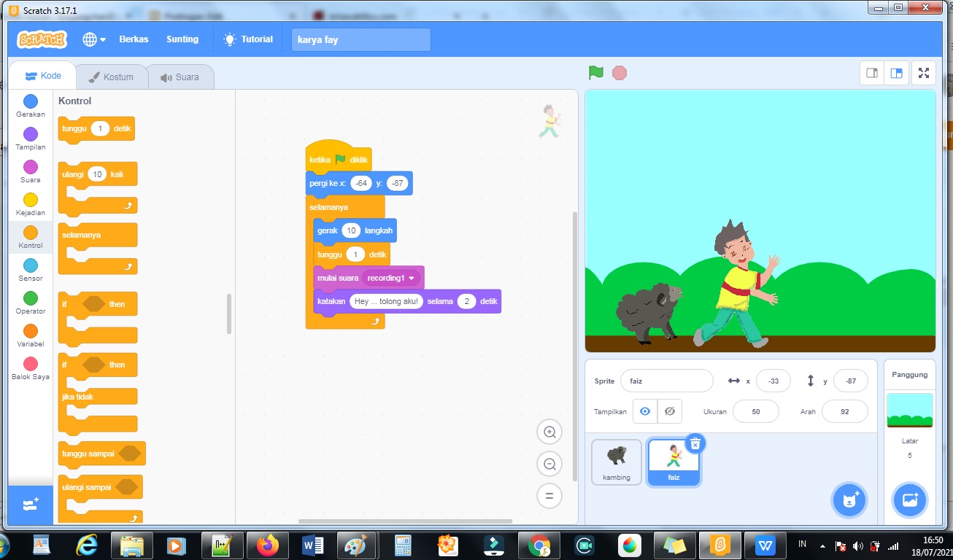Image resolution: width=953 pixels, height=560 pixels.
Task: Select the Operator block category
Action: [29, 299]
